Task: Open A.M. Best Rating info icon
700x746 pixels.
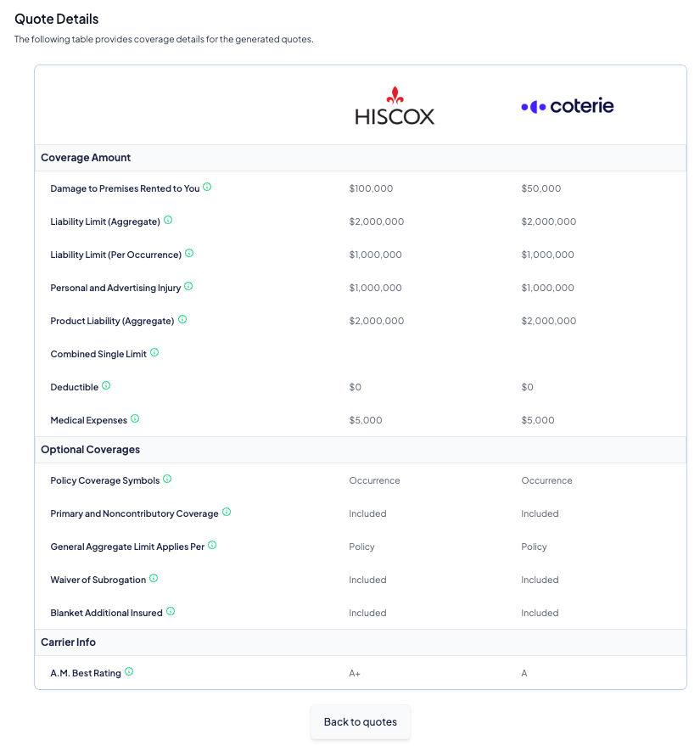Action: point(129,671)
